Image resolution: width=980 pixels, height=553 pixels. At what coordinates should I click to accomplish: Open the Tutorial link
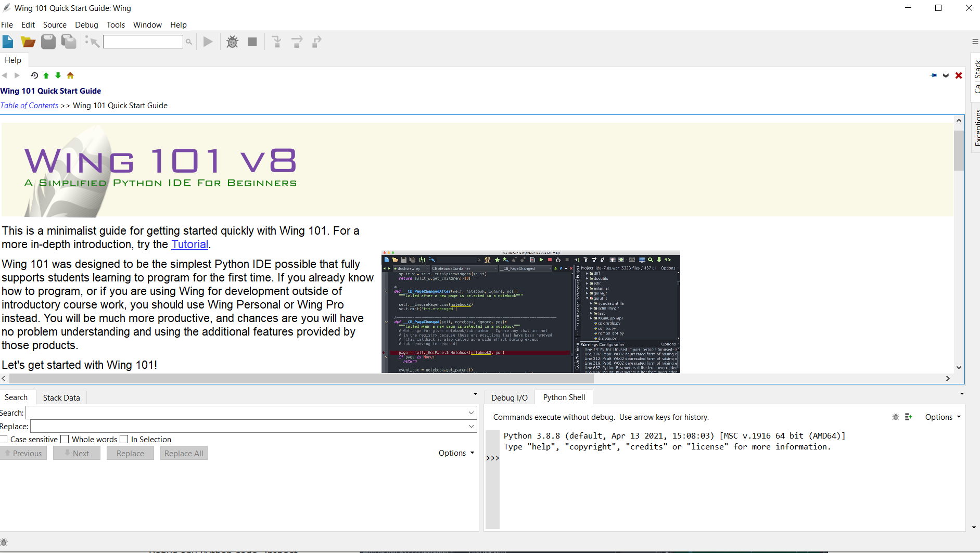pos(189,244)
